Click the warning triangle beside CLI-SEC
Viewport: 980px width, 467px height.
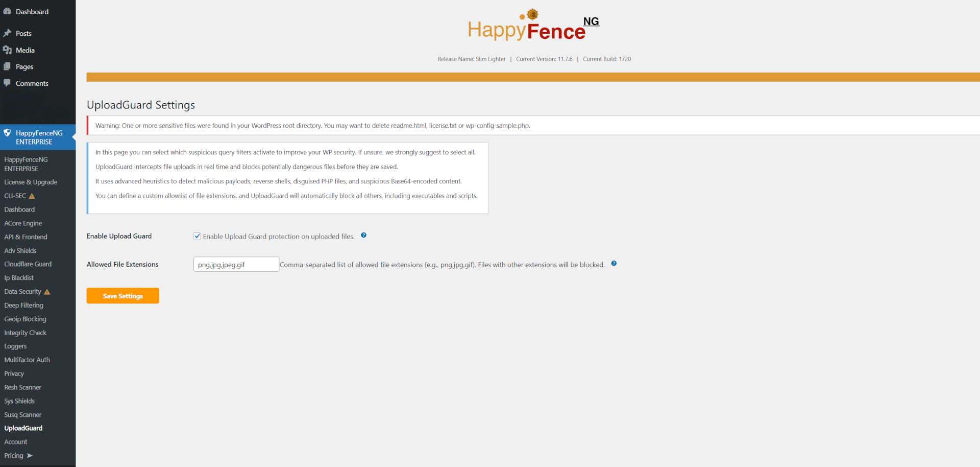click(32, 196)
